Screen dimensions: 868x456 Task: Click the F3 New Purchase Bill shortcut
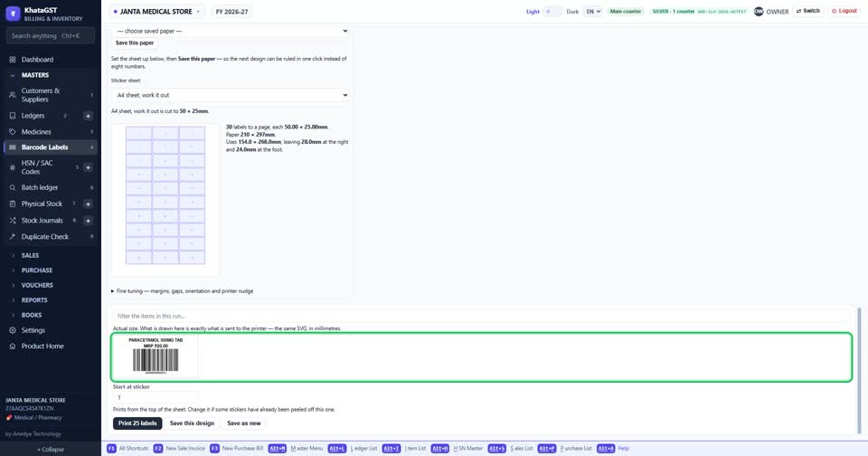(x=236, y=448)
